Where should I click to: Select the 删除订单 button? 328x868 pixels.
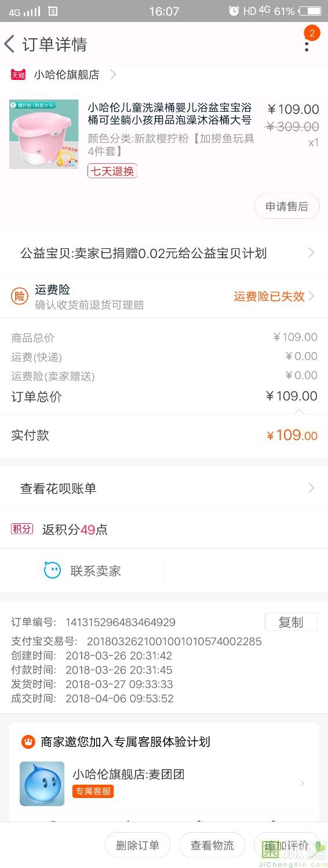[137, 845]
